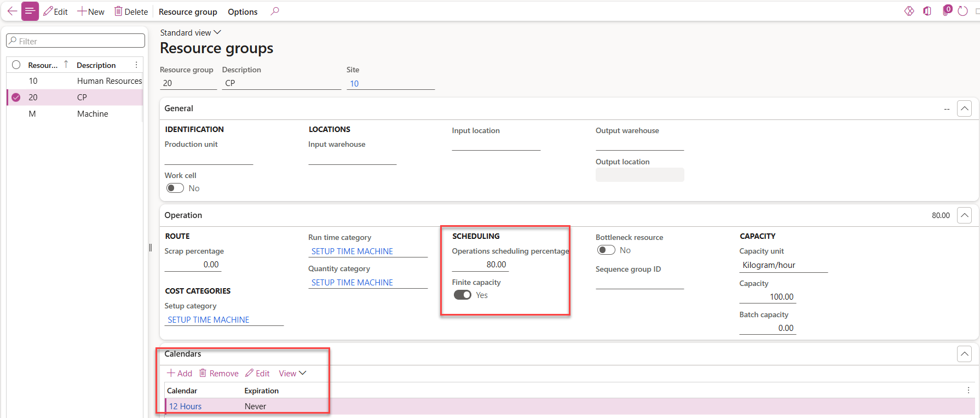Open the Site 10 link
Image resolution: width=980 pixels, height=418 pixels.
click(354, 83)
